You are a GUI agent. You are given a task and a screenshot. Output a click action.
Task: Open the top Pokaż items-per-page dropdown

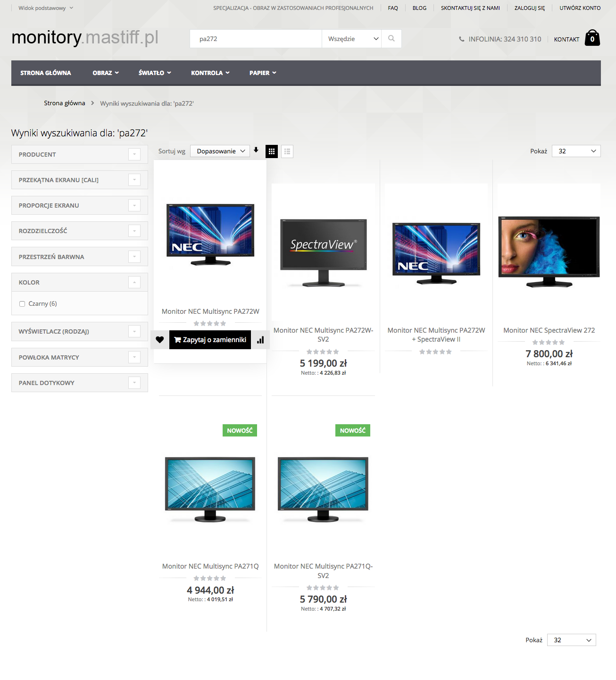point(576,151)
